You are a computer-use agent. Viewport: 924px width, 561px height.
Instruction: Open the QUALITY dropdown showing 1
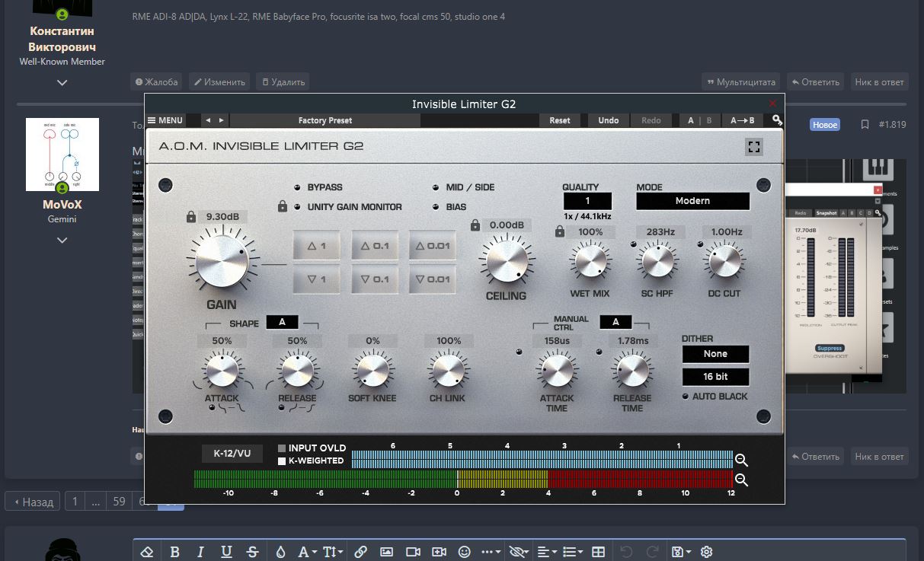click(x=588, y=201)
